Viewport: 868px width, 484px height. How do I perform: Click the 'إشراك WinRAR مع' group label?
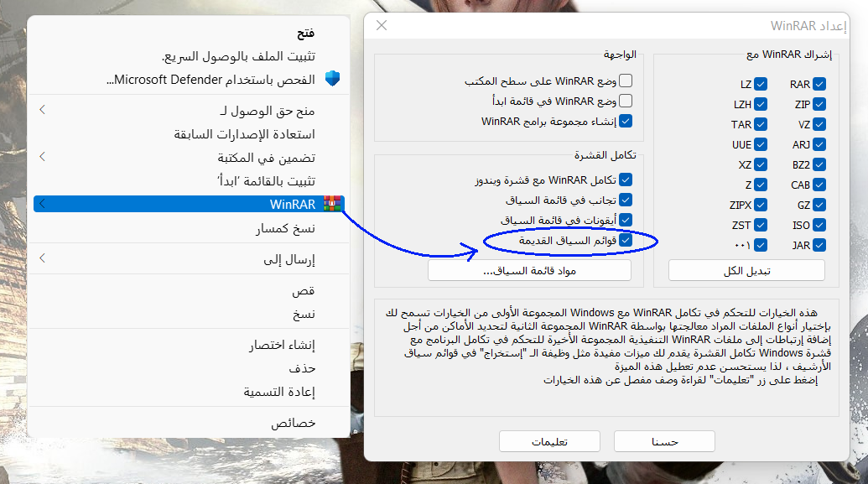[x=789, y=55]
